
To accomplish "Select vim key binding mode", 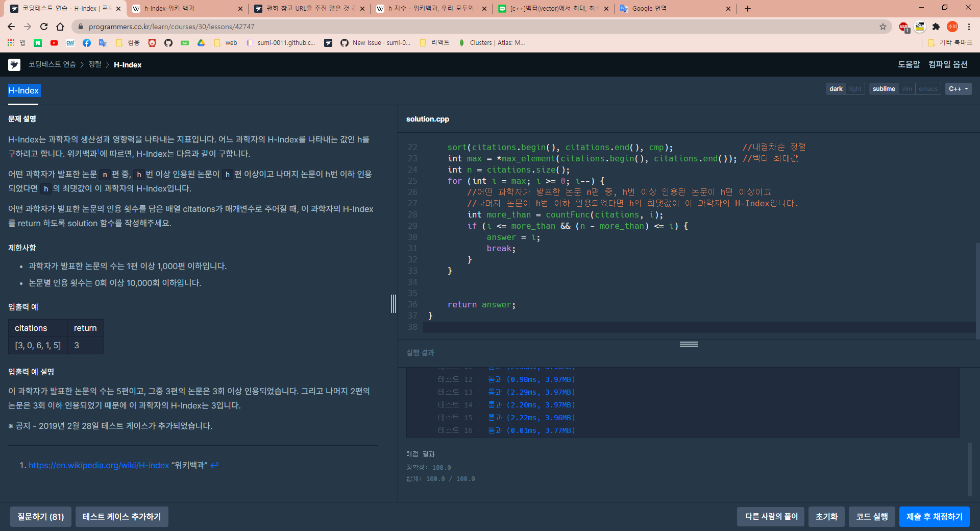I will [907, 89].
